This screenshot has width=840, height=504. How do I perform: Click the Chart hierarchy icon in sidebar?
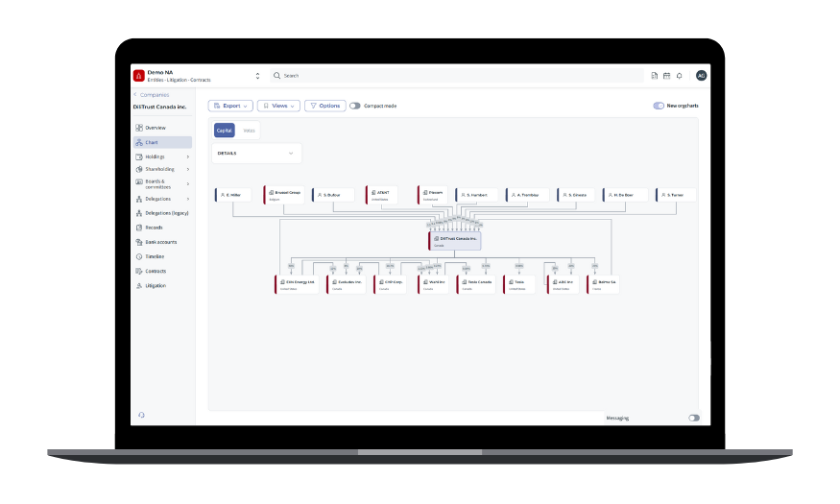click(139, 142)
